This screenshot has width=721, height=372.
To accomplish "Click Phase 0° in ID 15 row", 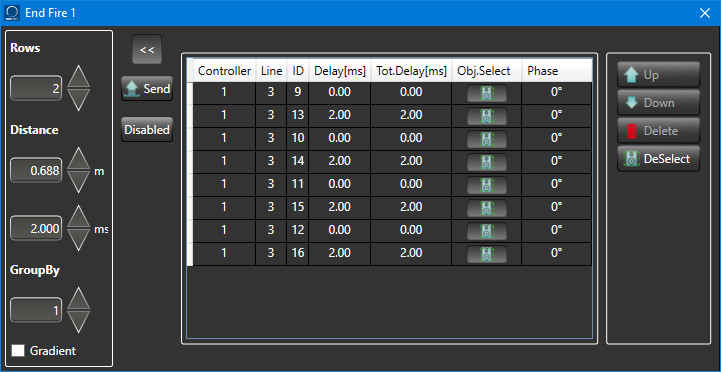I will pyautogui.click(x=556, y=207).
